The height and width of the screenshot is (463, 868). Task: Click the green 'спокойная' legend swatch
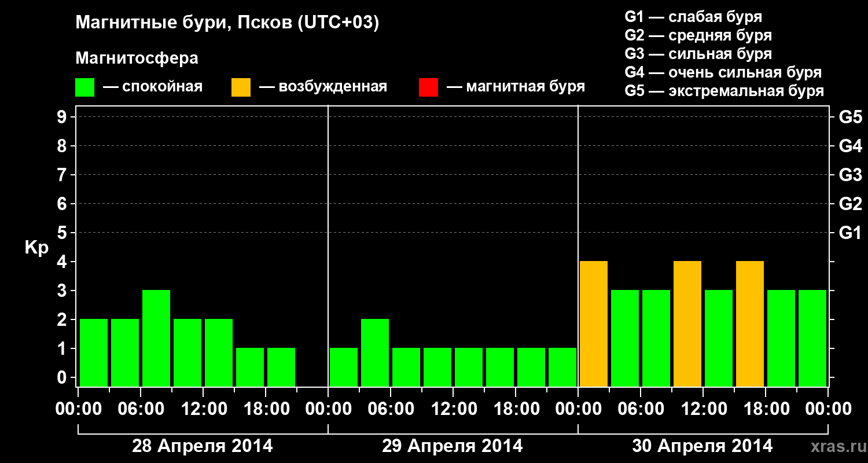(x=84, y=87)
